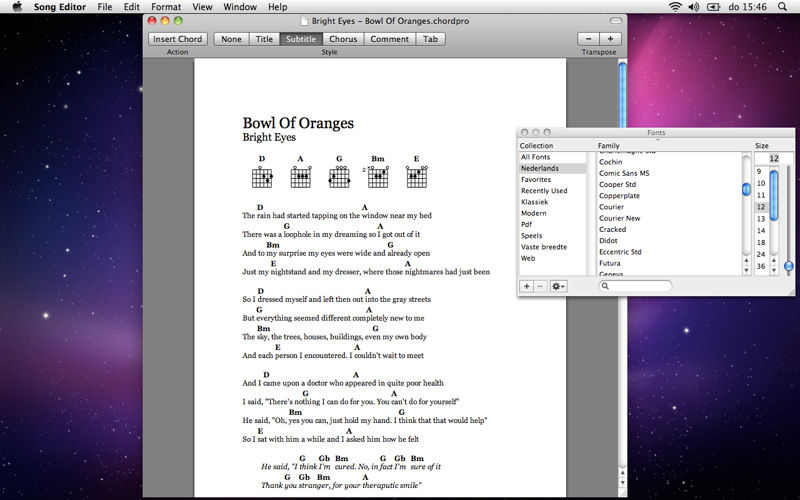
Task: Apply the Title style
Action: click(264, 39)
